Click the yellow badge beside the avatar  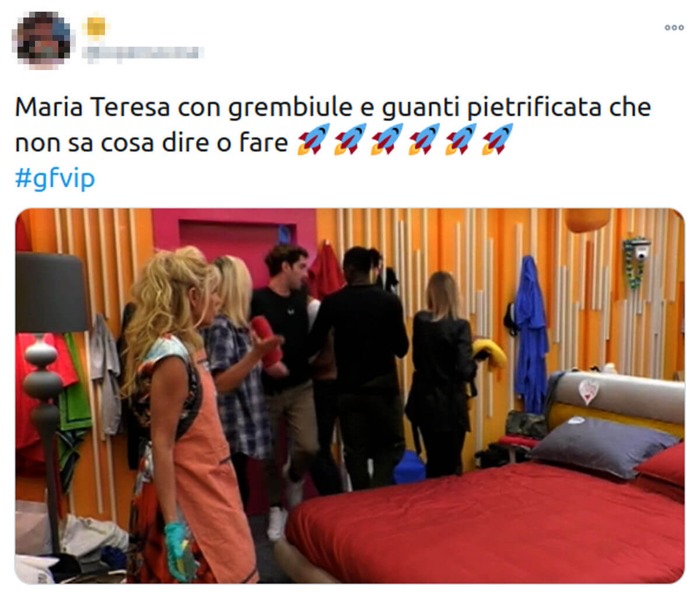[96, 27]
